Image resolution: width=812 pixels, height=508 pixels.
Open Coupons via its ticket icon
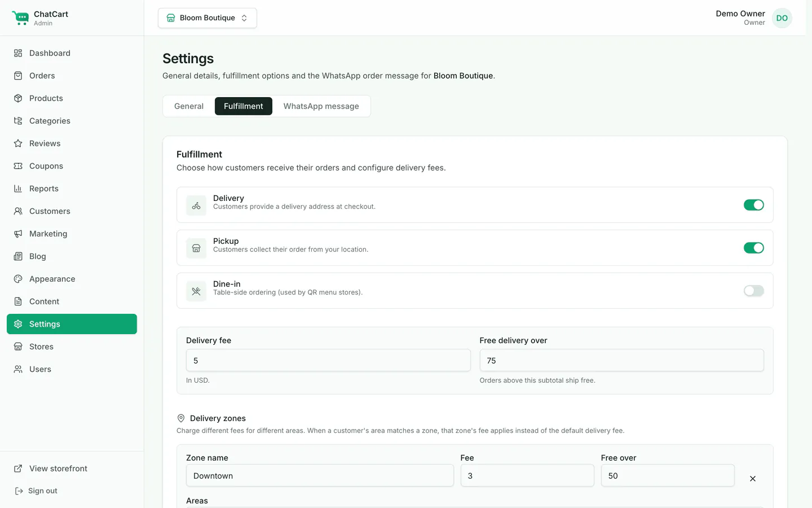(18, 166)
